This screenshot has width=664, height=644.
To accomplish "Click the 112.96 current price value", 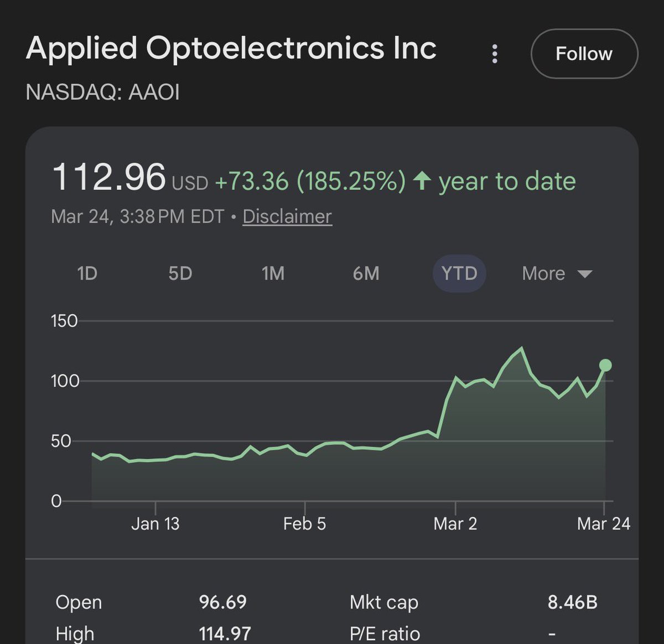I will point(109,178).
